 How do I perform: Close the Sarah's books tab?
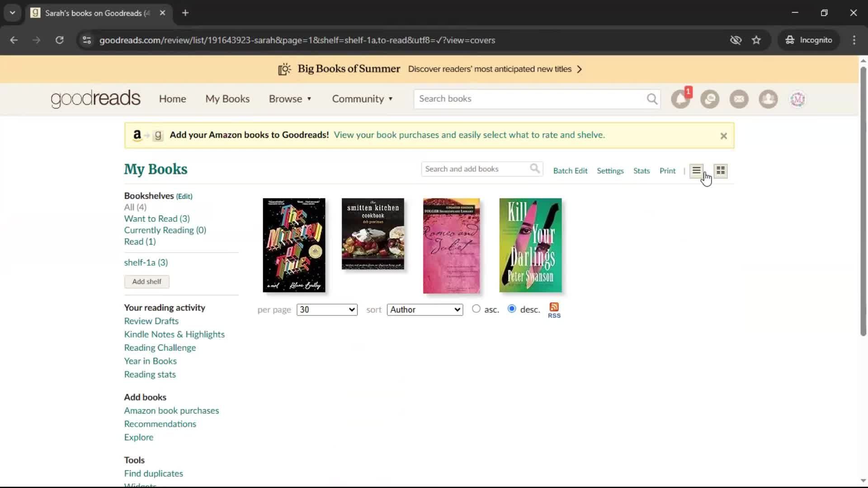[162, 13]
